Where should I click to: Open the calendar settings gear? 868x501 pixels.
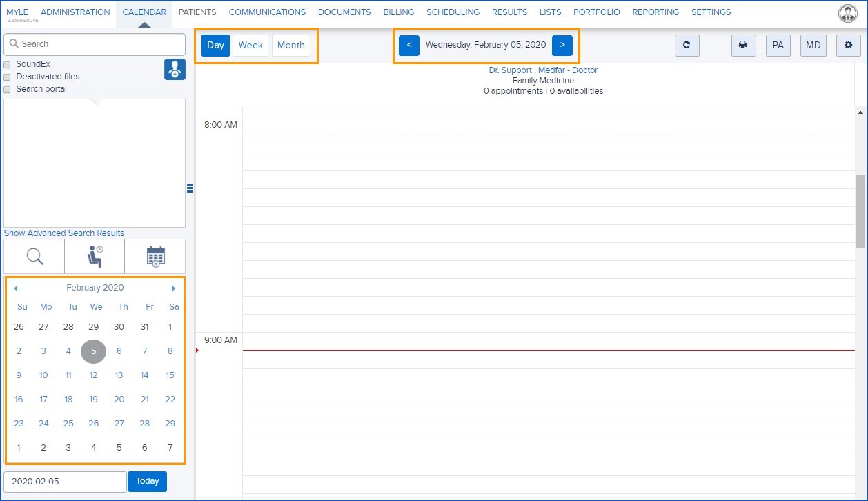848,45
